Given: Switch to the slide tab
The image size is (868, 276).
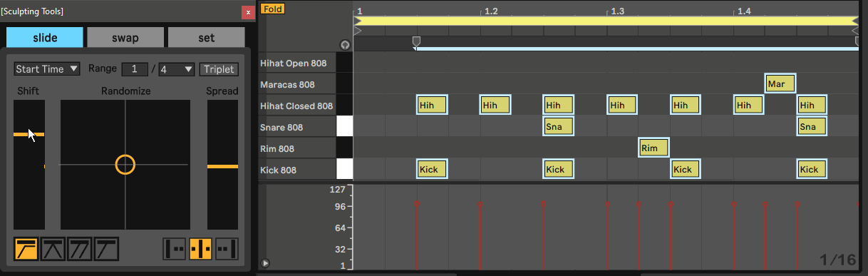Looking at the screenshot, I should pos(45,38).
